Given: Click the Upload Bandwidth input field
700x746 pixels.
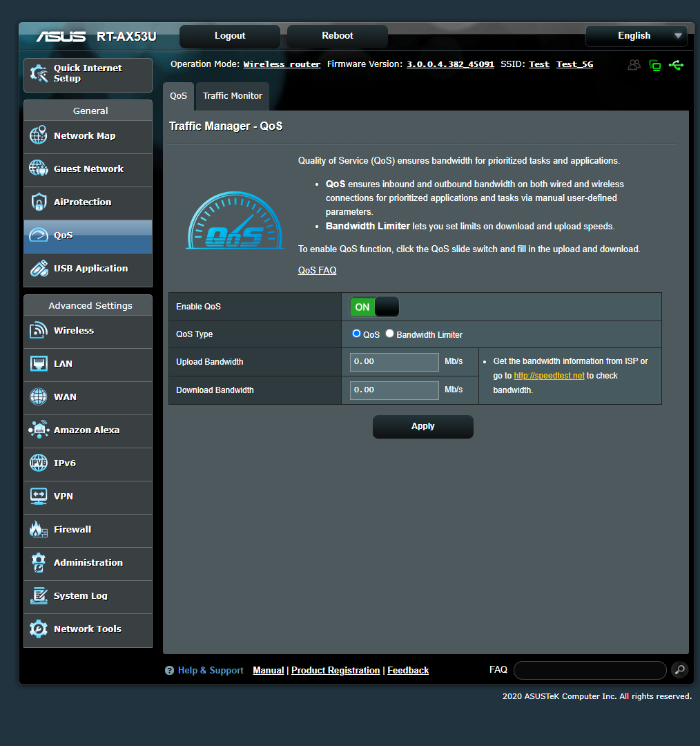Looking at the screenshot, I should point(393,362).
